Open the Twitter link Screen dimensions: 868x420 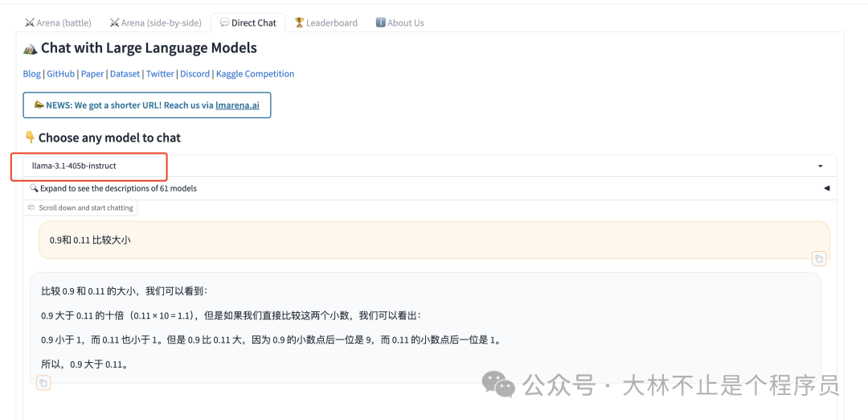pyautogui.click(x=160, y=74)
